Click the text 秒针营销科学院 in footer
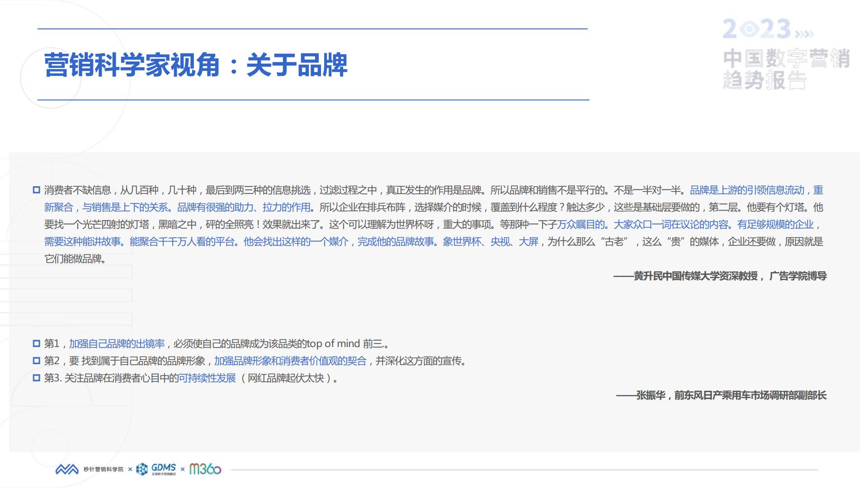 103,469
